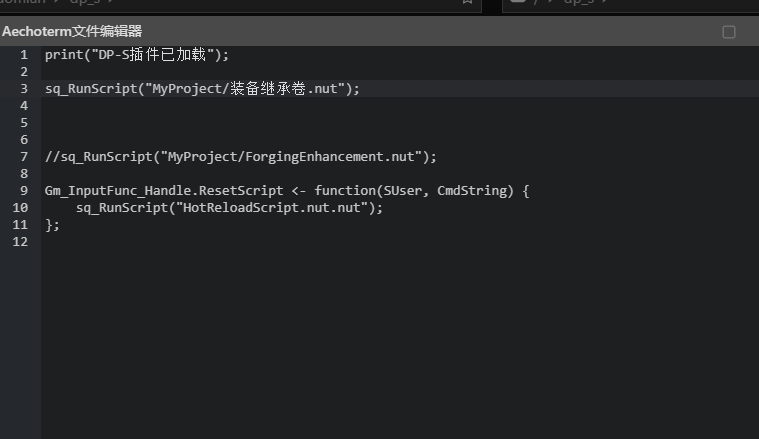
Task: Click line number 12 in the gutter
Action: click(20, 242)
